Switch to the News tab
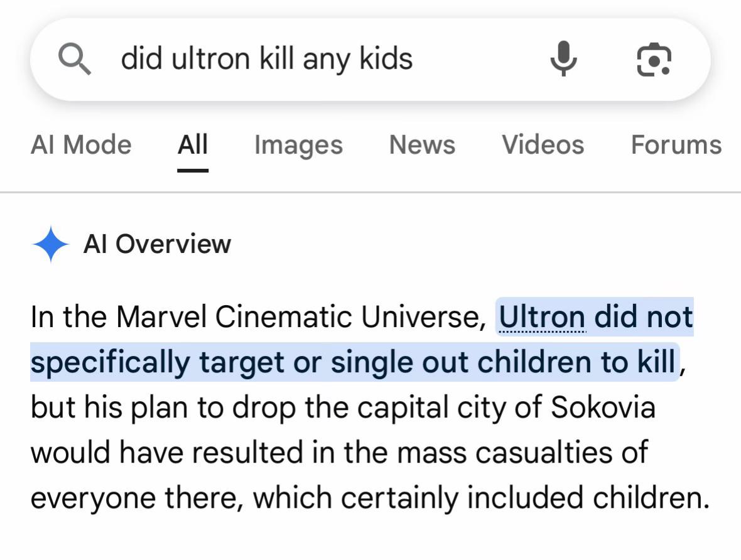This screenshot has width=741, height=560. click(422, 144)
